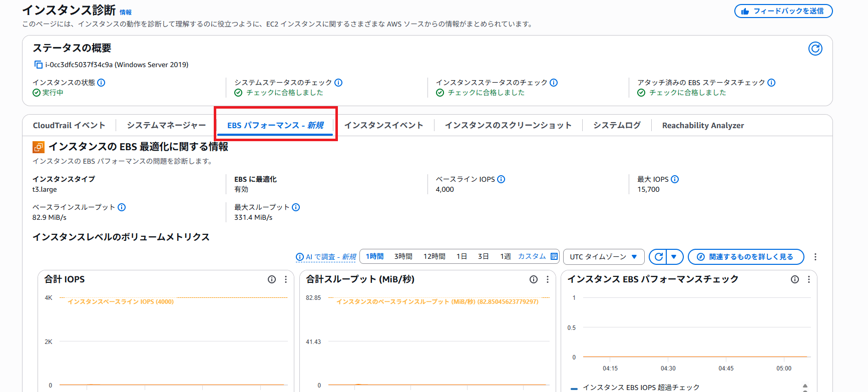
Task: Switch to the CloudTrail イベント tab
Action: 69,125
